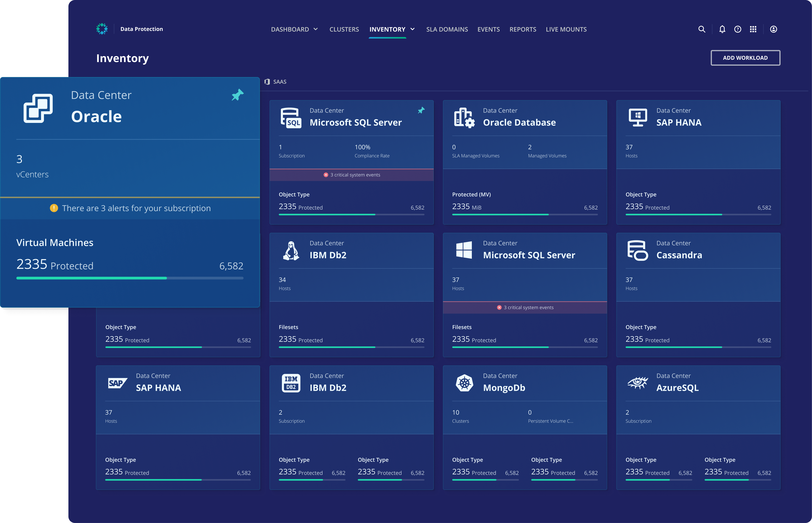Click the monitor icon on upper SAP HANA card

(638, 117)
